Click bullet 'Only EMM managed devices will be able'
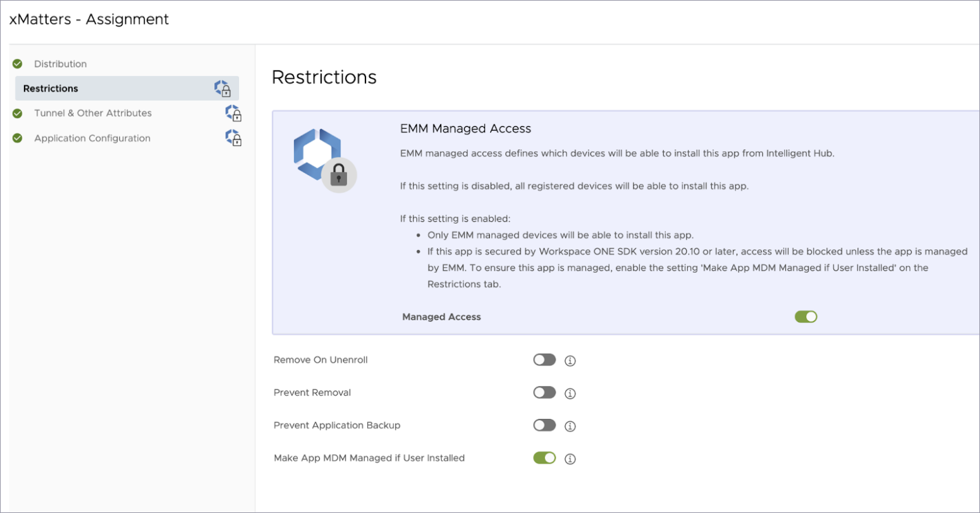Screen dimensions: 980x513 point(560,235)
